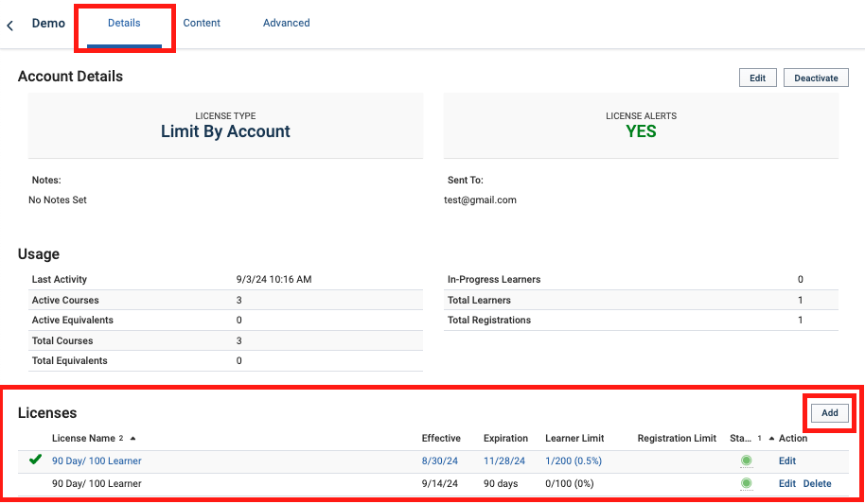Edit the license effective 9/14/24
865x504 pixels.
pyautogui.click(x=787, y=483)
